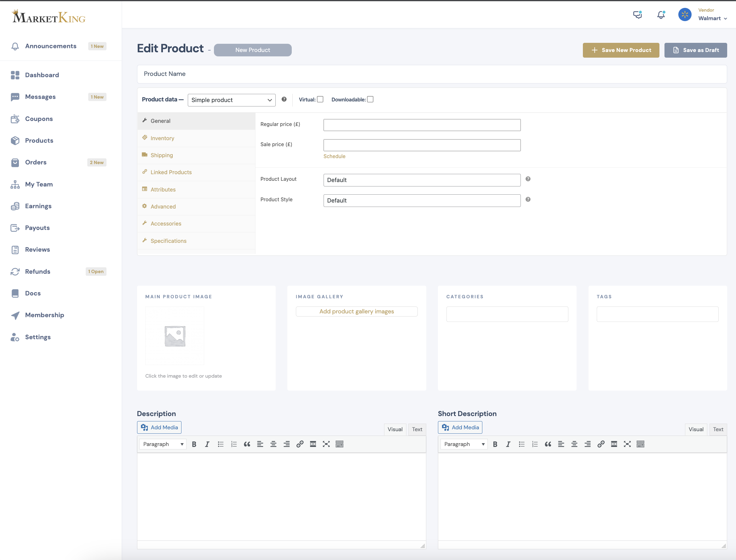Enable the Virtual checkbox
736x560 pixels.
320,99
